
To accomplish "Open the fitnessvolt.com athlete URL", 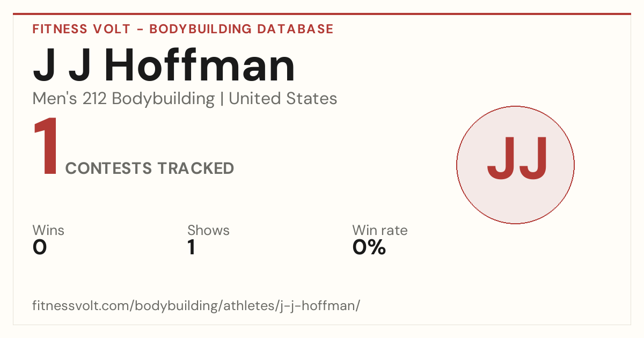I will 196,306.
